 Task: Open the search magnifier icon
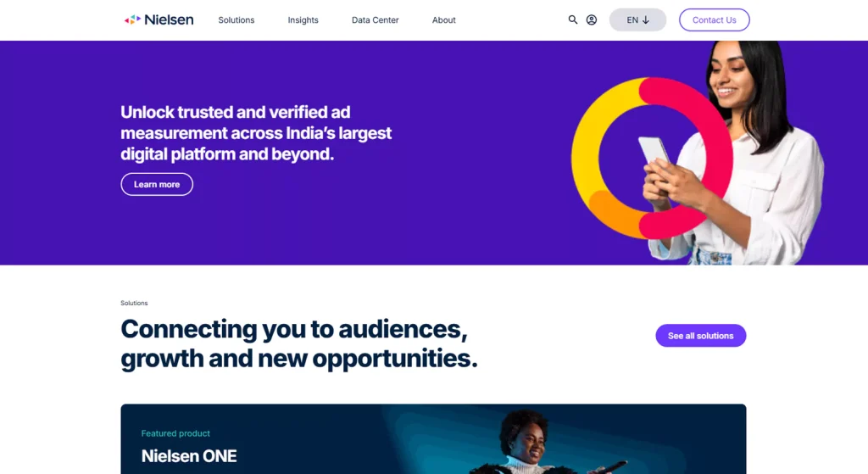pyautogui.click(x=573, y=20)
